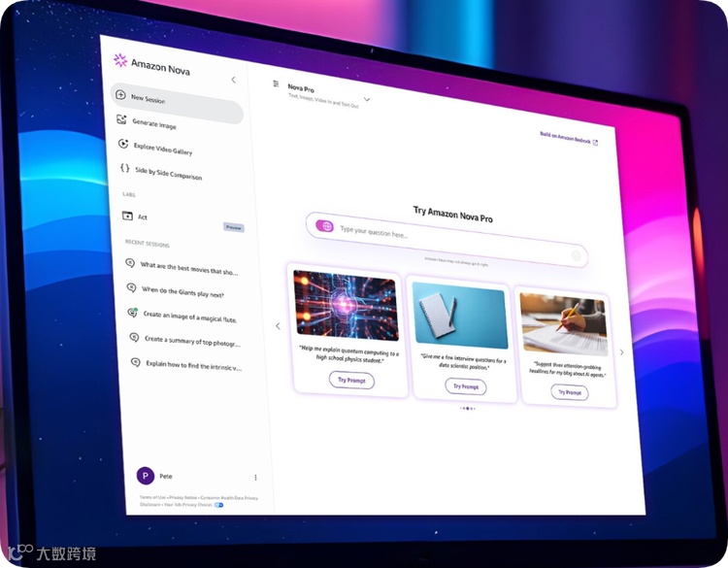Open the model settings sliders icon
728x568 pixels.
[x=276, y=84]
